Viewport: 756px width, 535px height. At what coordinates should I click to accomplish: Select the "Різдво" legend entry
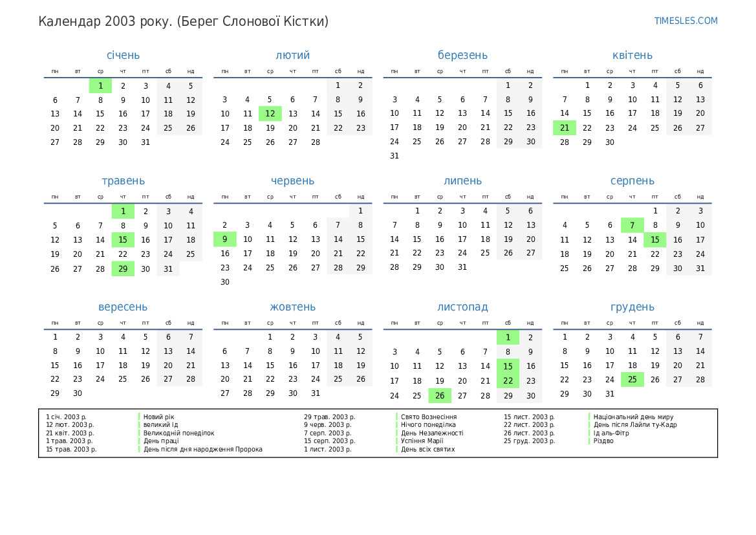tap(603, 441)
